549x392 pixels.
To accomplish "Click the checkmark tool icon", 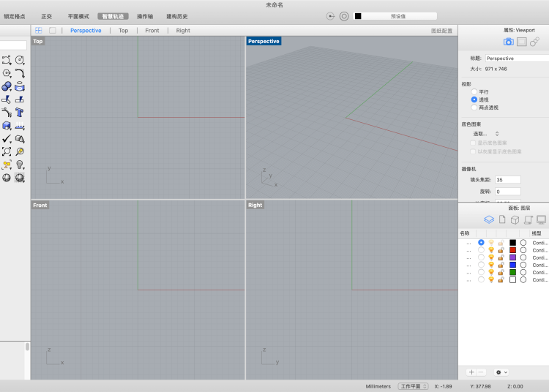I will (7, 138).
